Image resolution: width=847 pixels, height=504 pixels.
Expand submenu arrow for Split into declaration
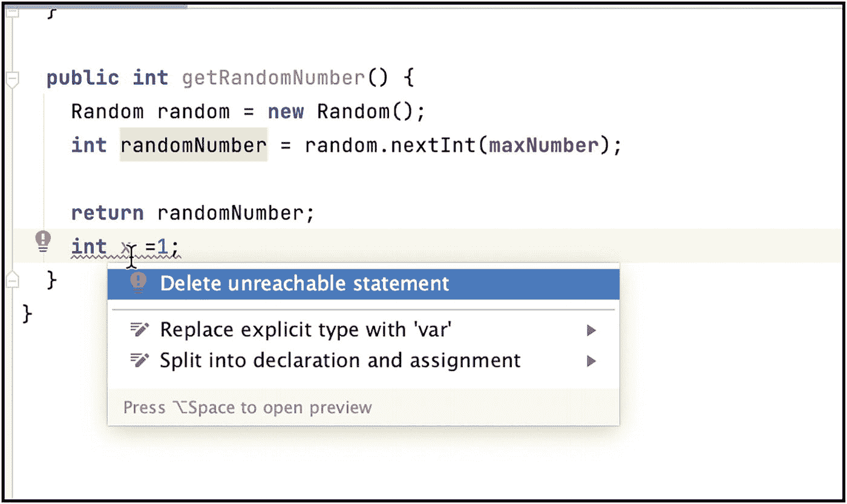click(x=591, y=361)
